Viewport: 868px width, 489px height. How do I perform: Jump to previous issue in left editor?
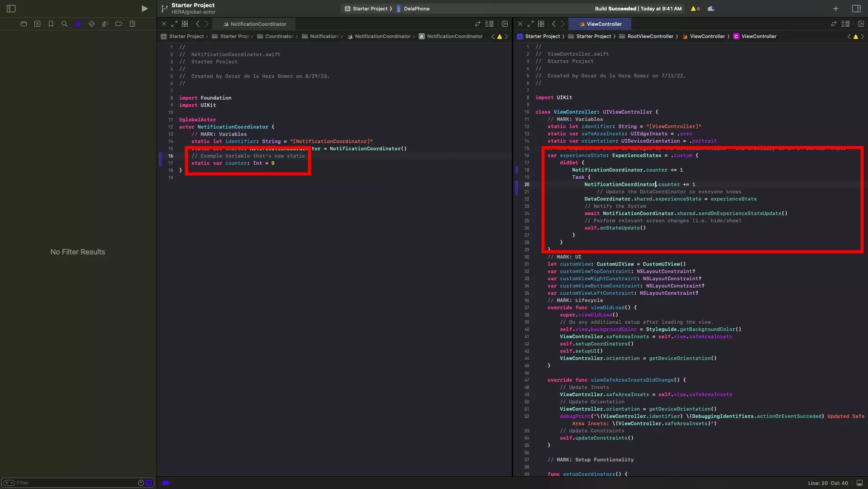(x=493, y=37)
